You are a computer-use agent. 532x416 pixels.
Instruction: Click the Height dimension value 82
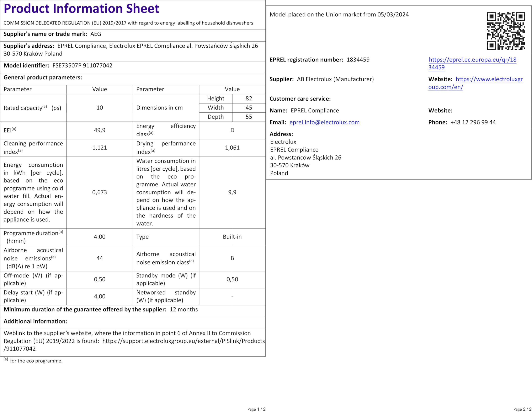(x=249, y=98)
